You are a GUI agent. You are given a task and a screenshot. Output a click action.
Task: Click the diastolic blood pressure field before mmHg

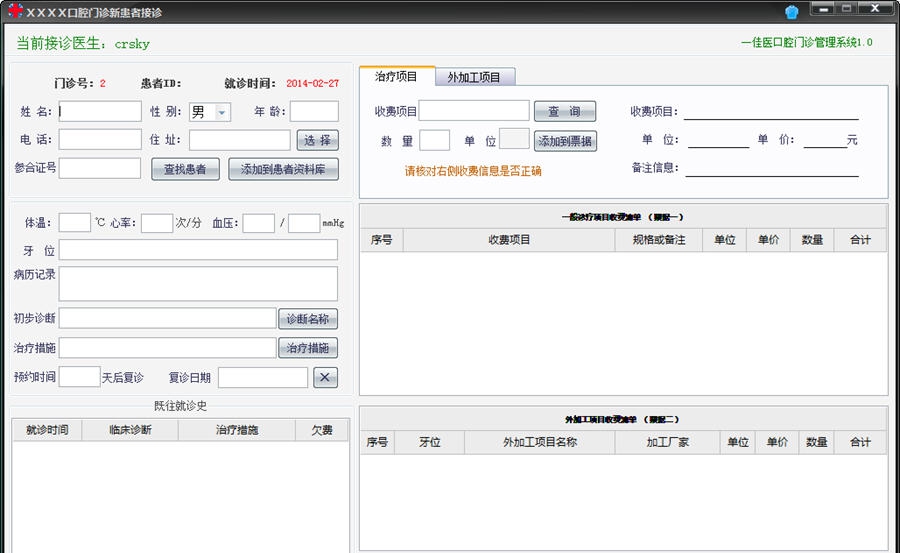(x=304, y=223)
